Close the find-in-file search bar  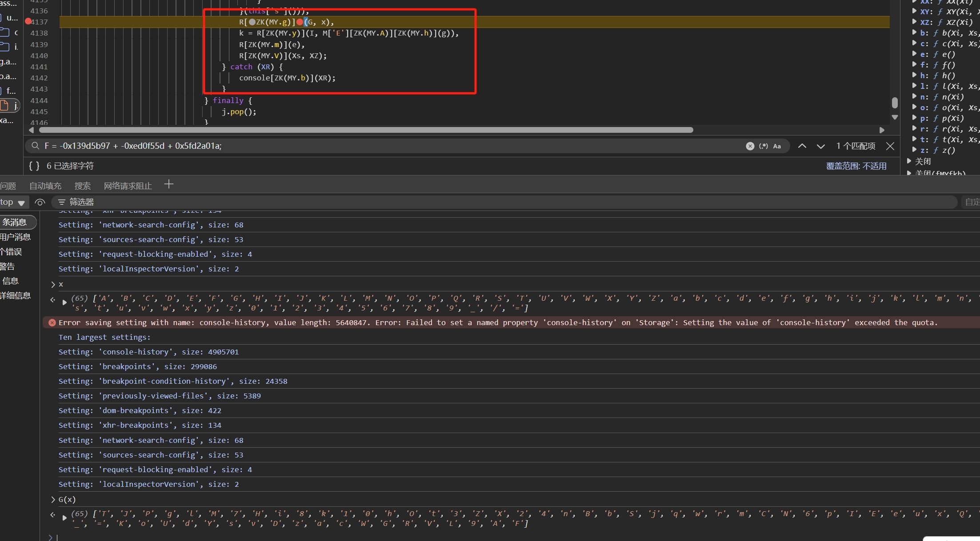pyautogui.click(x=890, y=146)
